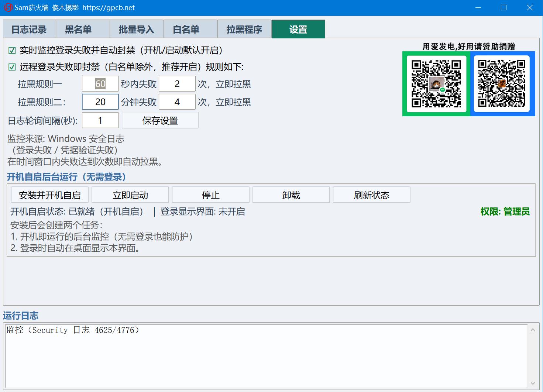Click the 日志轮询间隔 field showing 1
Viewport: 543px width, 392px height.
coord(100,120)
